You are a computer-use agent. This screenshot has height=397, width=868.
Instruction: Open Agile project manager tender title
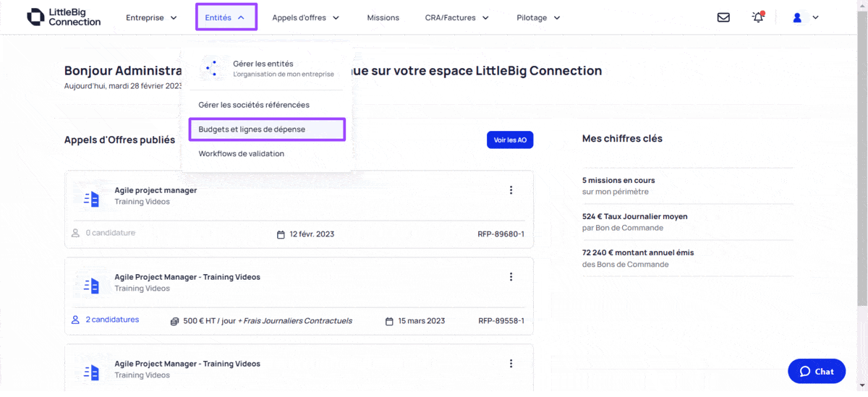tap(156, 190)
